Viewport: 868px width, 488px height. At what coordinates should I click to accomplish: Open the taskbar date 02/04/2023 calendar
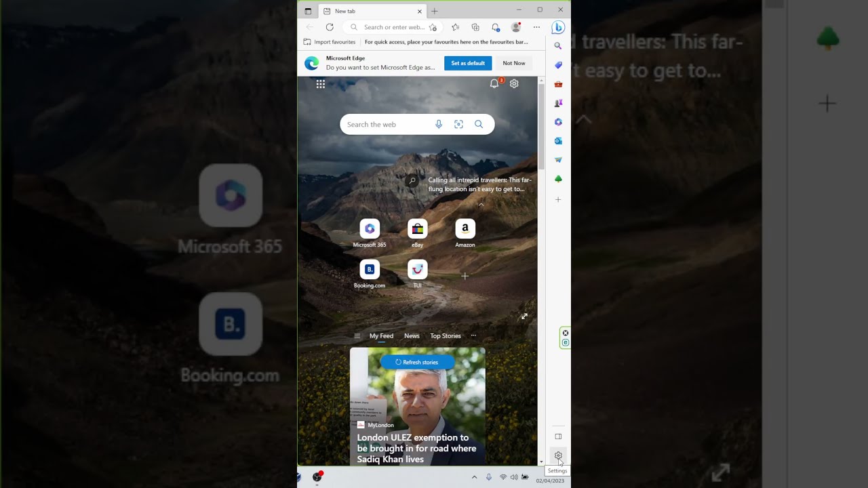coord(550,481)
